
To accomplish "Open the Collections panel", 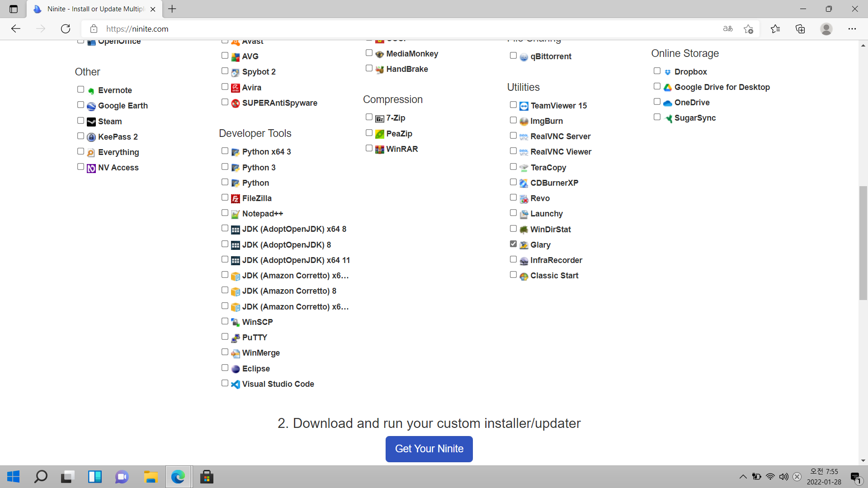I will (800, 29).
